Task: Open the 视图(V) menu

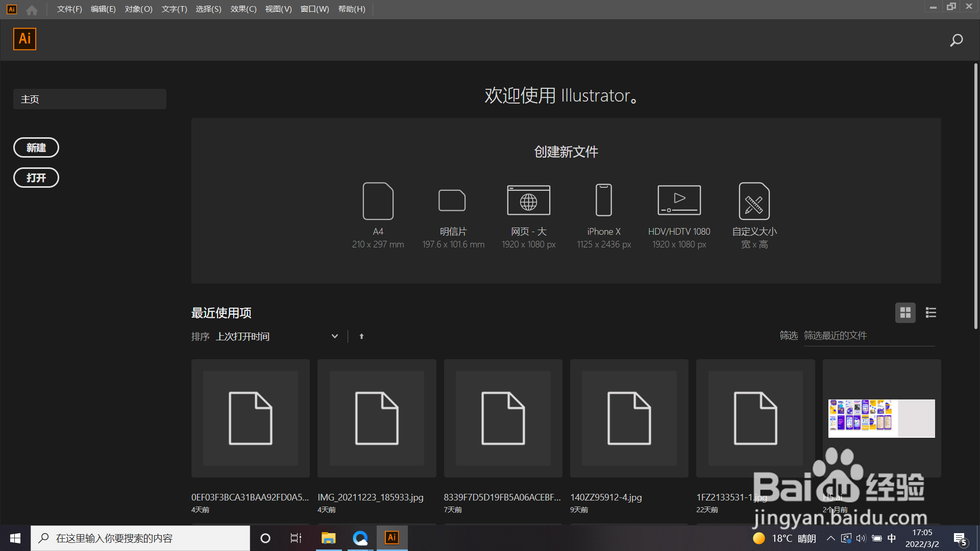Action: click(x=279, y=9)
